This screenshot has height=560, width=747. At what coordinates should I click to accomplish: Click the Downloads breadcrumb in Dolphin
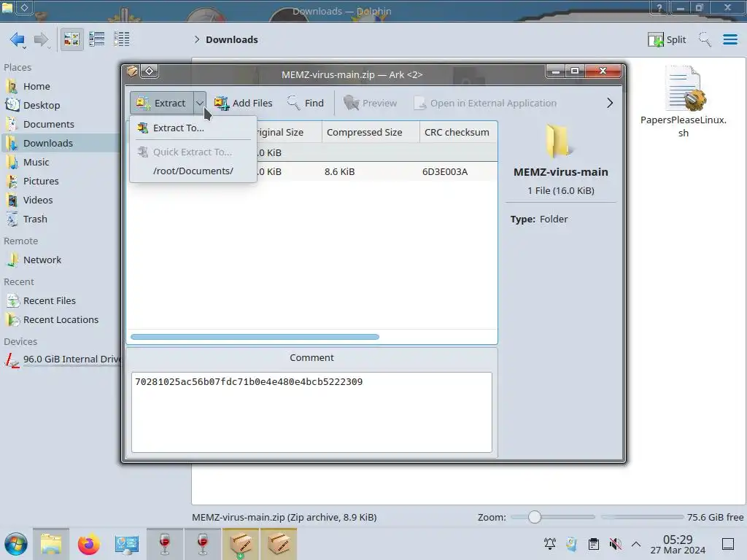coord(231,39)
